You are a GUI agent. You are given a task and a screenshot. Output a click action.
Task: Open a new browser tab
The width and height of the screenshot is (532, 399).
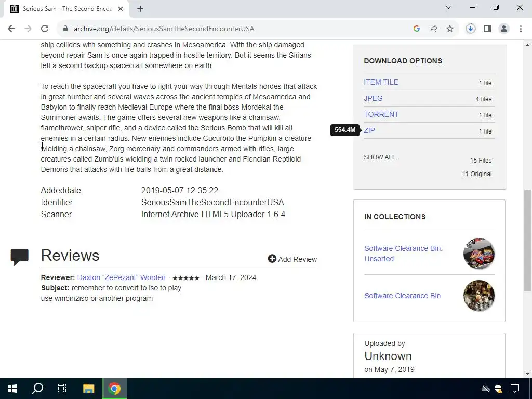pos(140,9)
